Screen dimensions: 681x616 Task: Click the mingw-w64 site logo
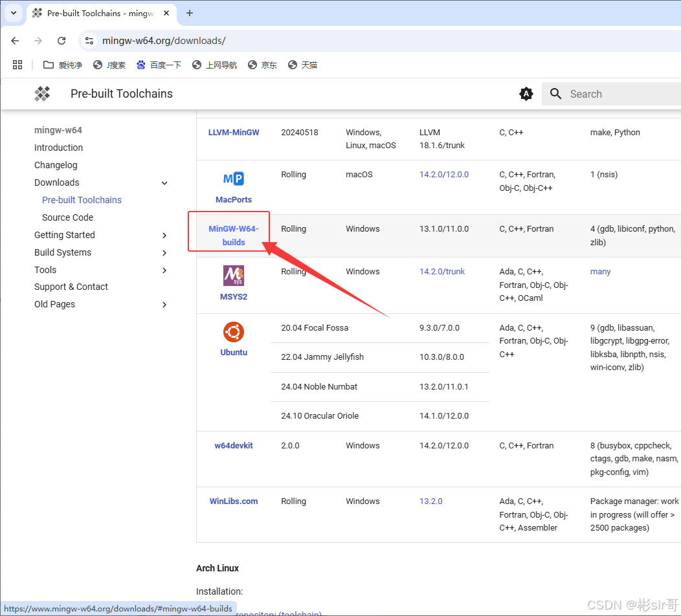[x=42, y=94]
